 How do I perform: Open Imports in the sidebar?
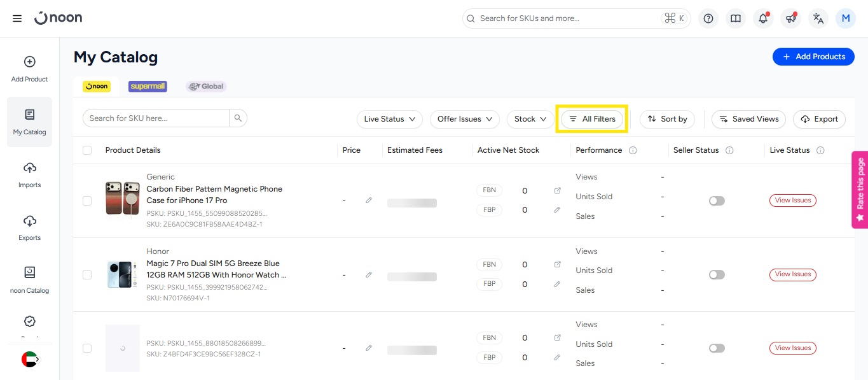[29, 174]
